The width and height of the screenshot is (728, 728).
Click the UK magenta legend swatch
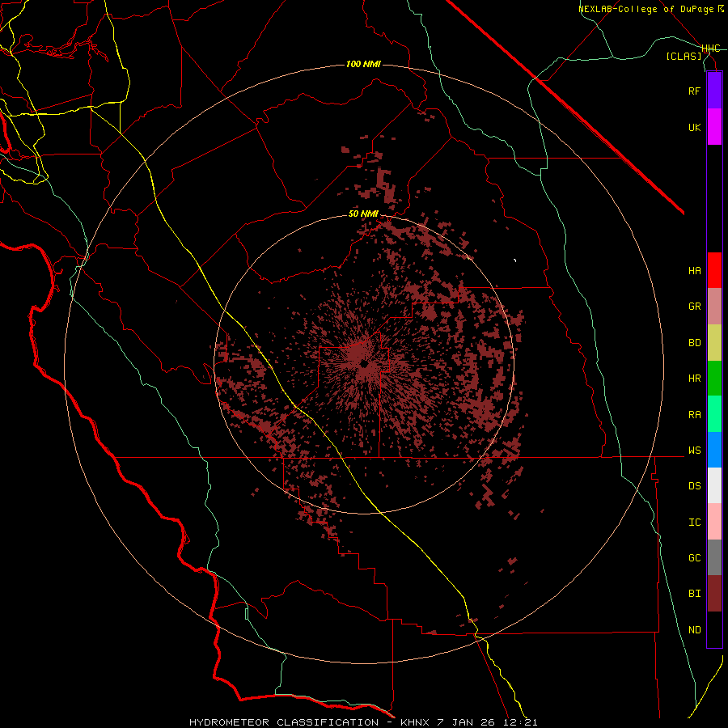pyautogui.click(x=714, y=127)
